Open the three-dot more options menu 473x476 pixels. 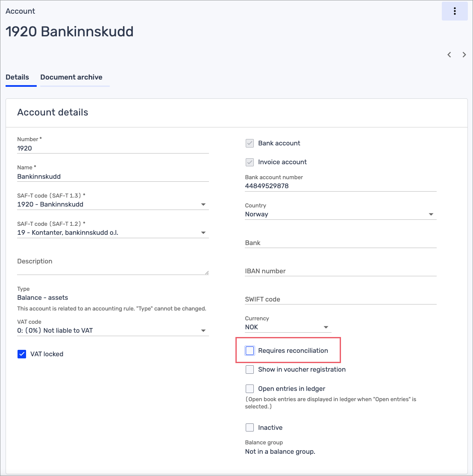click(x=455, y=11)
